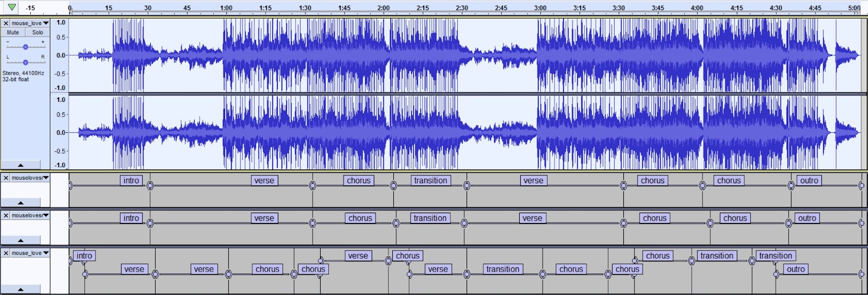Collapse the upper mouselovesr label track

pyautogui.click(x=21, y=203)
